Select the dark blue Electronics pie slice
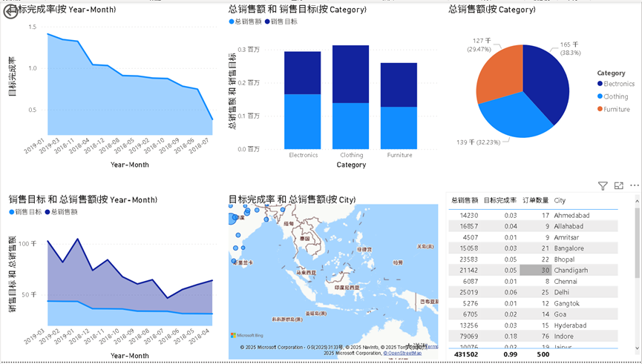The height and width of the screenshot is (364, 642). pos(546,82)
